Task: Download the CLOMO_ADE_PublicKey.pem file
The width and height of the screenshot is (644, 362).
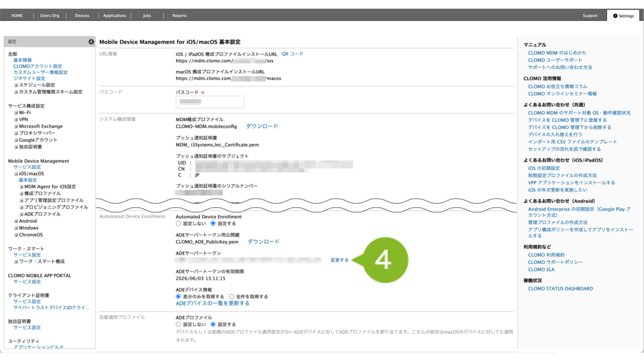Action: pos(263,241)
